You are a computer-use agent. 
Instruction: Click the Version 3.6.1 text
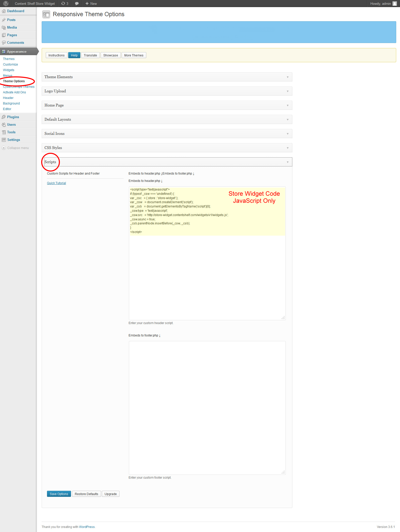click(386, 527)
